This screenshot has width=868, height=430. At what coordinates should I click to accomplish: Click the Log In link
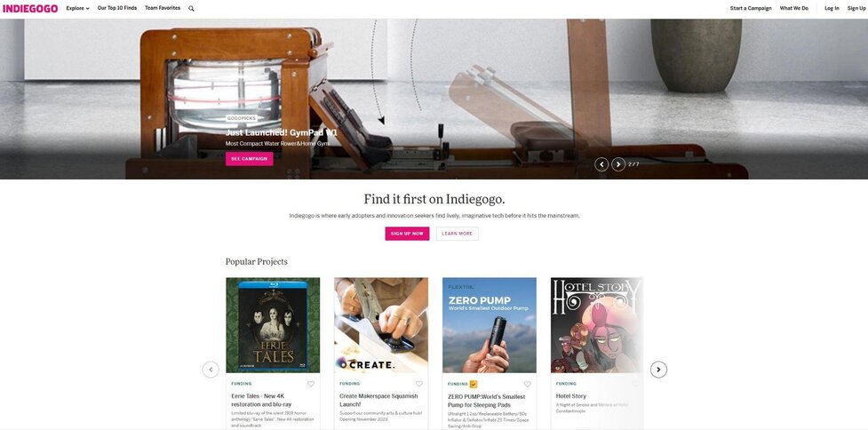(x=832, y=8)
